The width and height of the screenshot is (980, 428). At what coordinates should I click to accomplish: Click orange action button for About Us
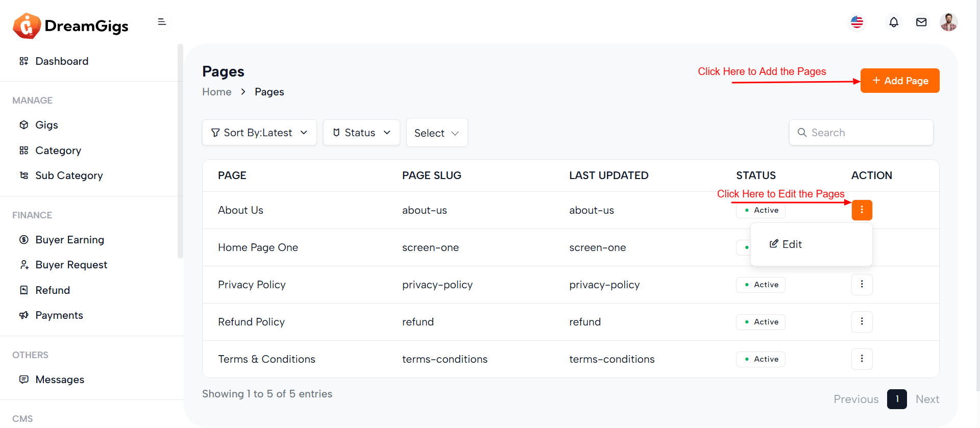862,210
